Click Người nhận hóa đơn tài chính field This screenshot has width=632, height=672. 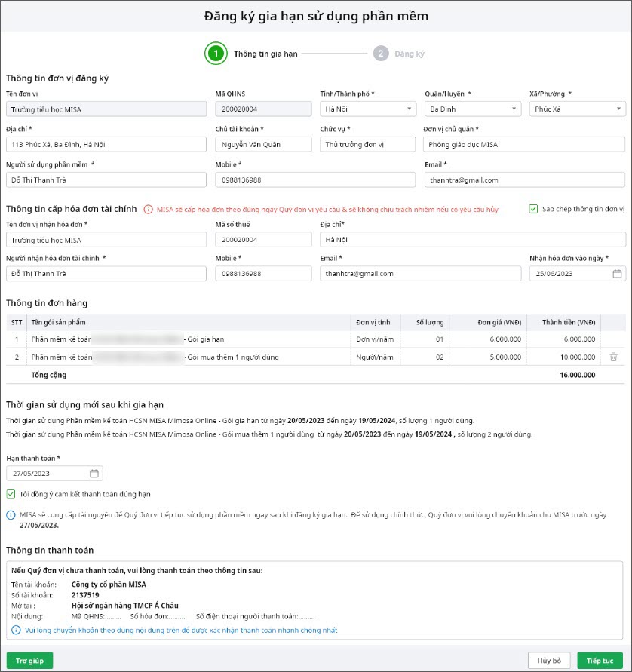106,274
